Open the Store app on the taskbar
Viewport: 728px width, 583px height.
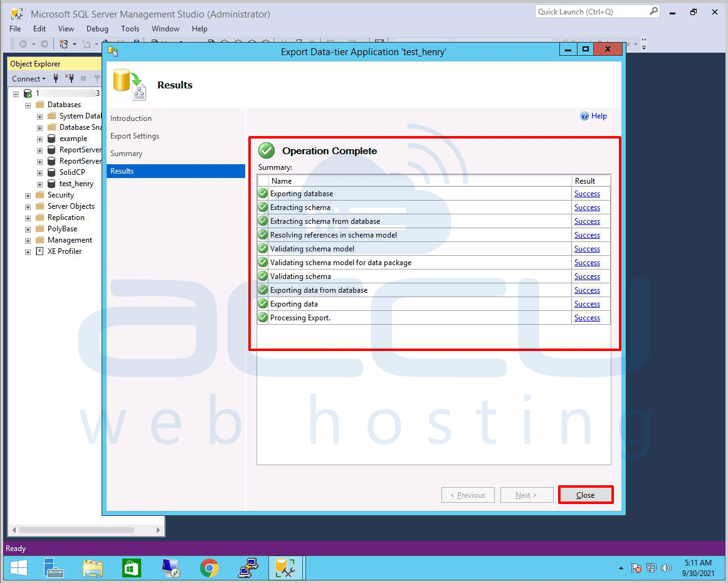132,568
